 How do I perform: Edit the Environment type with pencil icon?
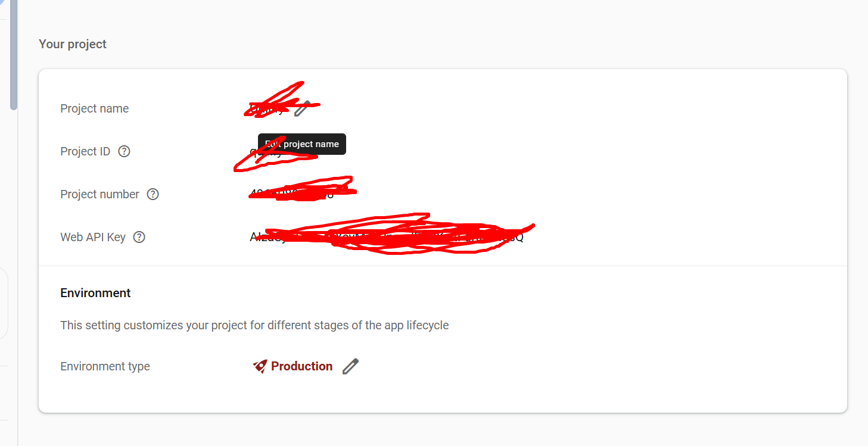[x=350, y=366]
